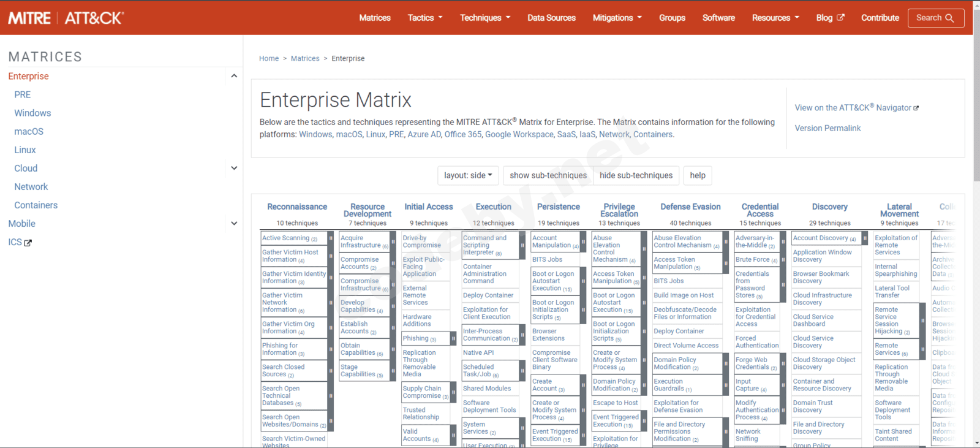Open the Techniques menu dropdown
Viewport: 980px width, 448px height.
click(485, 18)
